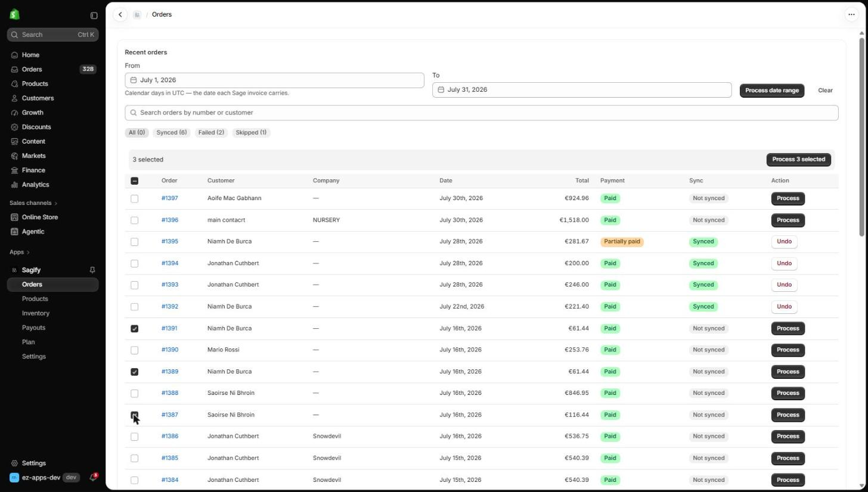Screen dimensions: 868x492
Task: Open Customers via the person icon
Action: (15, 98)
